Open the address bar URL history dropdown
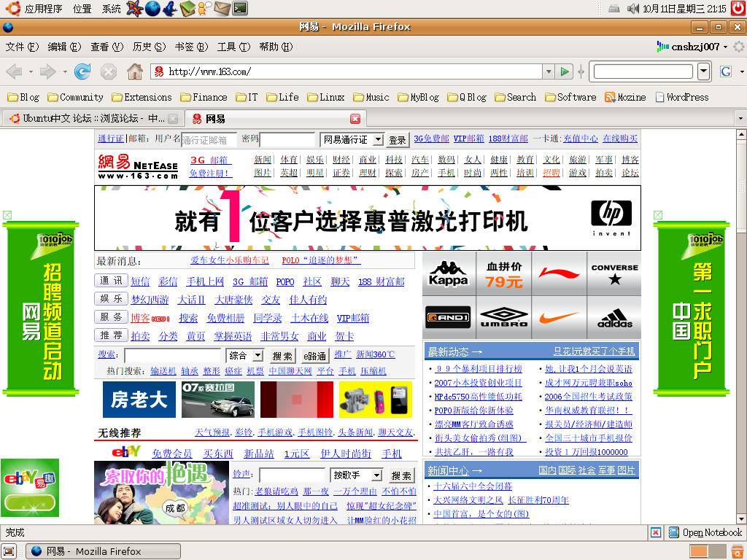 tap(549, 72)
